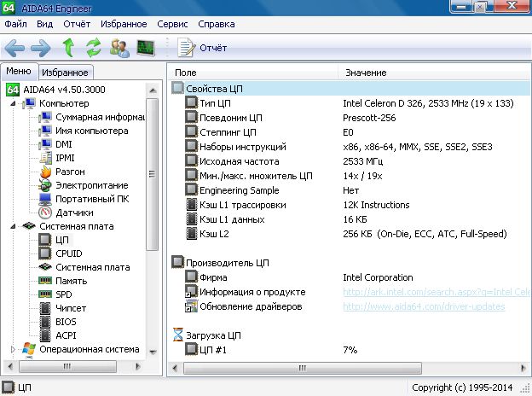Open the BIOS tree item
The height and width of the screenshot is (396, 532).
[x=66, y=322]
